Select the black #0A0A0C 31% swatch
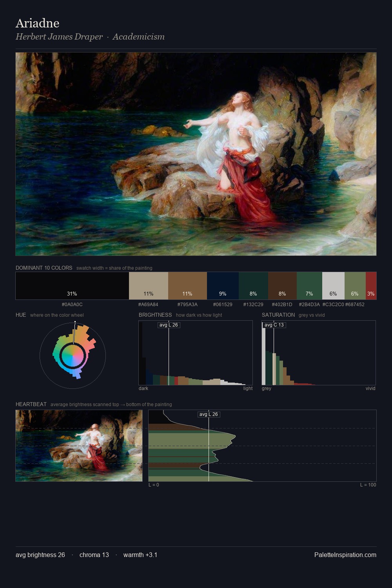The image size is (392, 588). coord(72,286)
